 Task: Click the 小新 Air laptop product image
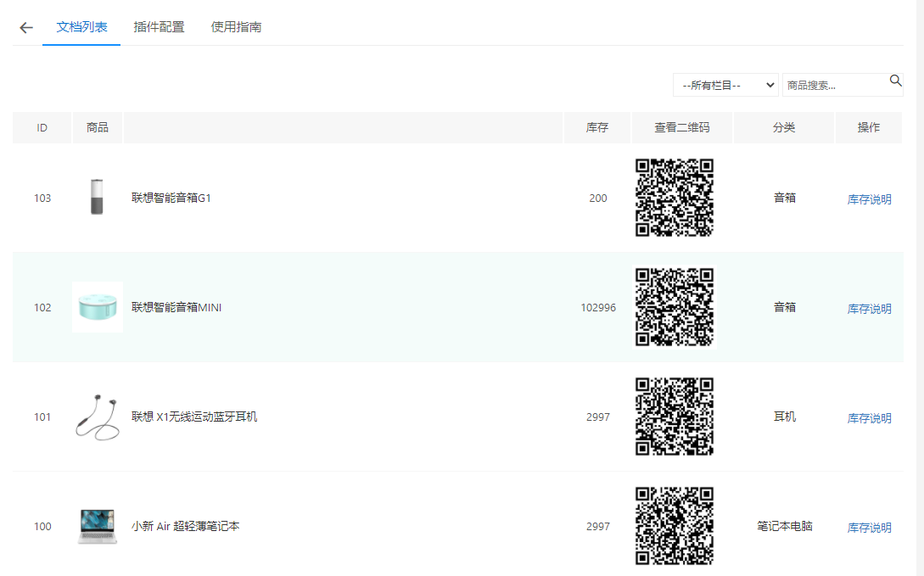coord(98,526)
